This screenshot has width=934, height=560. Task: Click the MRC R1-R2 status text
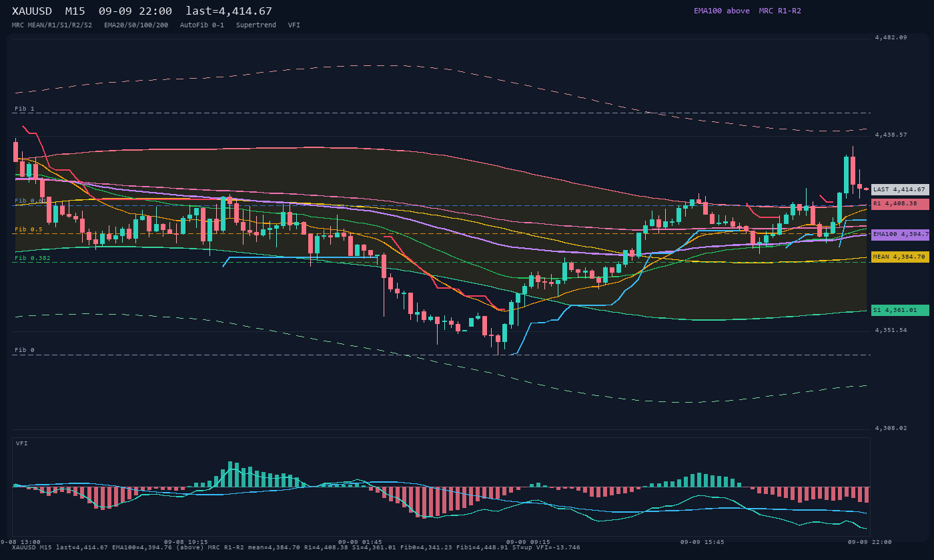point(780,11)
